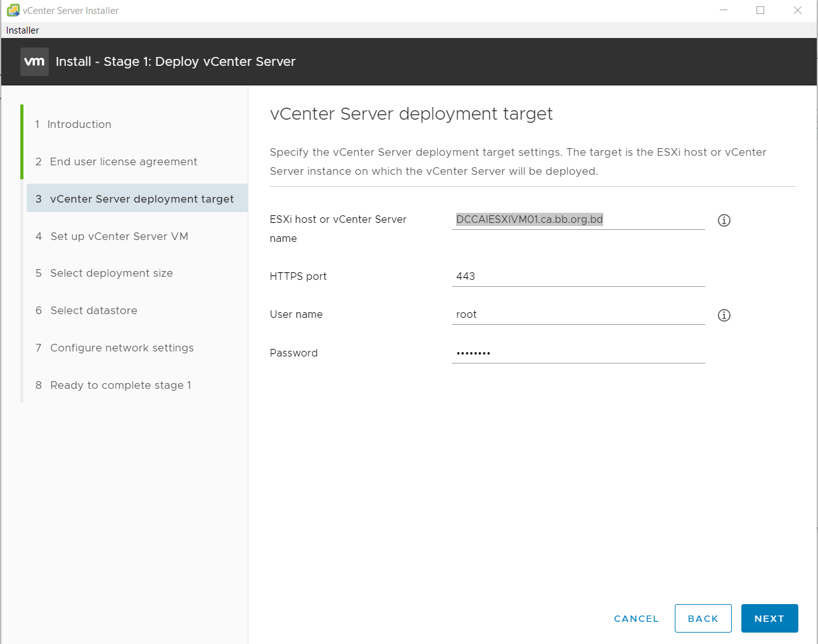Click the 'Password' label

[x=293, y=353]
